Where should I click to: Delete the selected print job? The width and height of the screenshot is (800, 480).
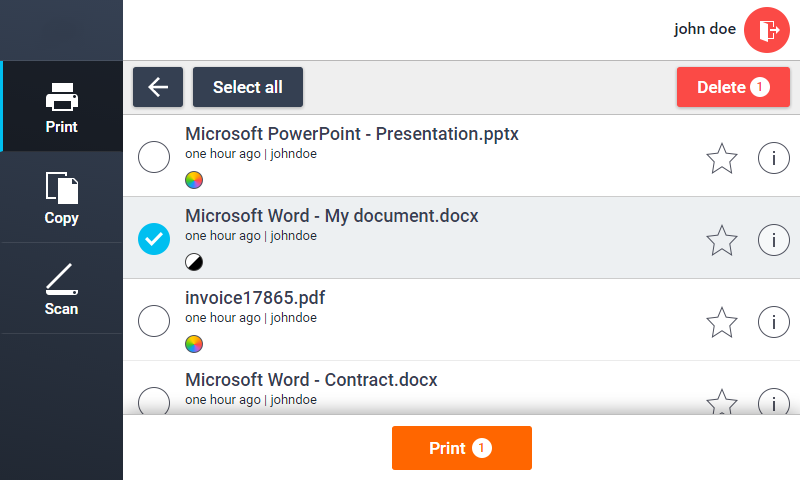[x=732, y=87]
